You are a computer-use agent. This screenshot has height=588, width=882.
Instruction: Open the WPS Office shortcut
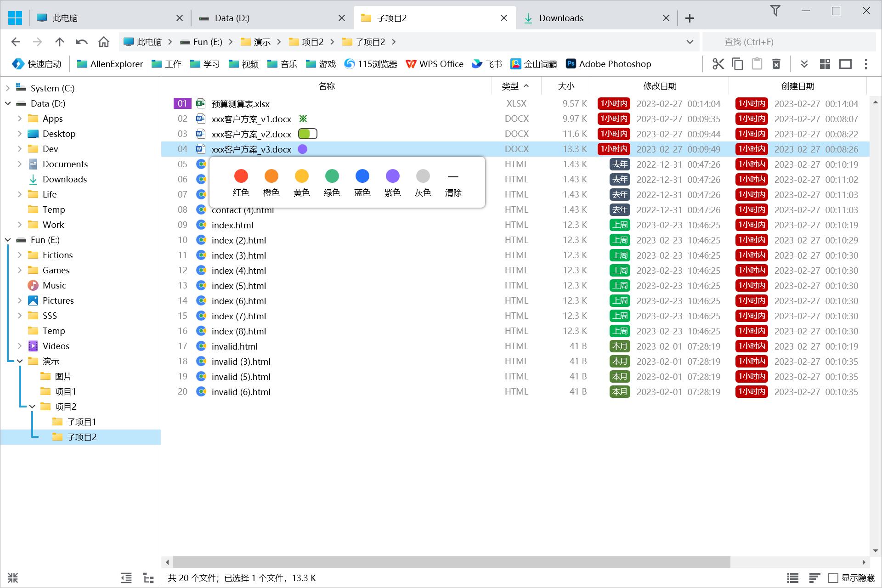click(434, 64)
